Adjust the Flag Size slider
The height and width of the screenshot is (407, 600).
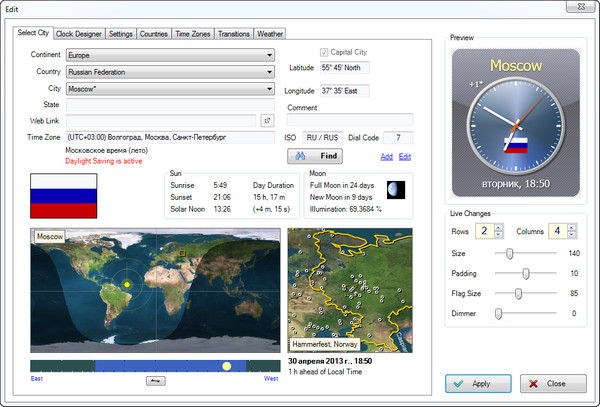coord(518,293)
